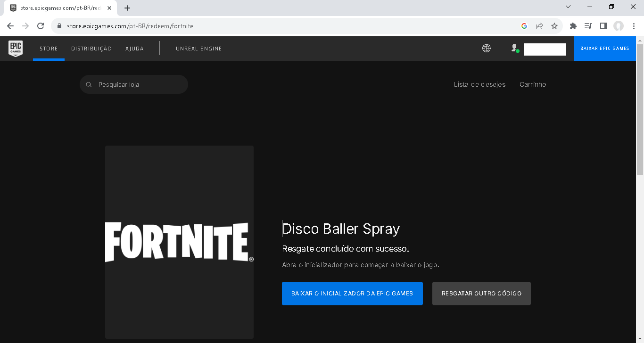Click 'Resgate concluído com sucesso!' message
Image resolution: width=644 pixels, height=343 pixels.
346,249
